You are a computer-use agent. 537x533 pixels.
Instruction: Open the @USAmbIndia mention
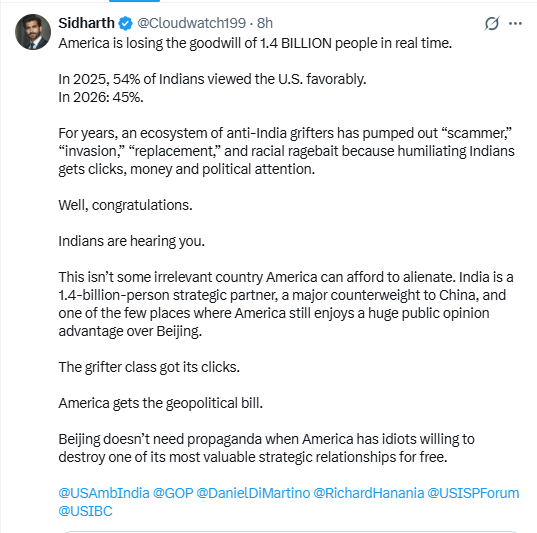click(104, 493)
